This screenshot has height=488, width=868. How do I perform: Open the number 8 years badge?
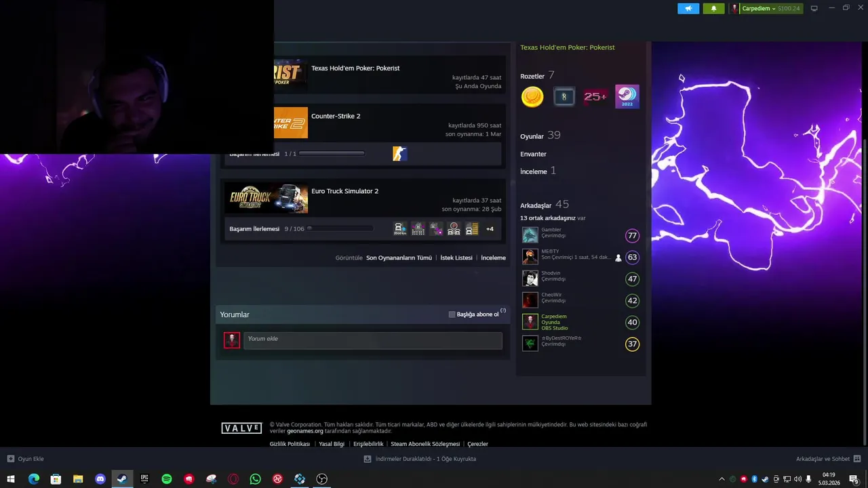coord(564,97)
